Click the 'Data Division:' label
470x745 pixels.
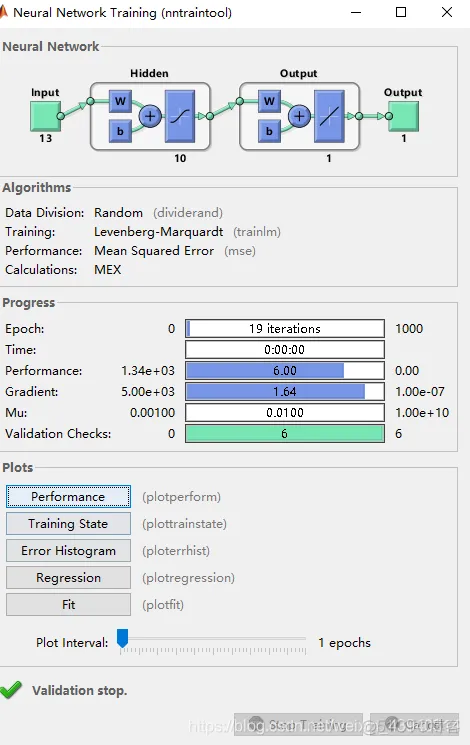45,212
